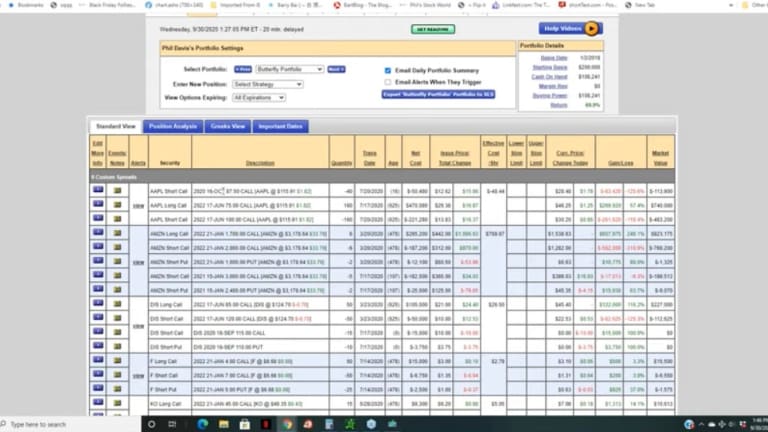Screen dimensions: 768x432
Task: Open Task View in taskbar
Action: (172, 424)
